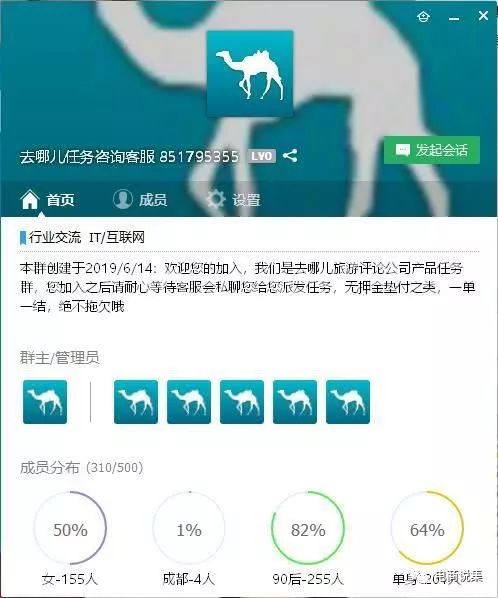Viewport: 498px width, 598px height.
Task: Click the 82% 90后 members ring
Action: click(308, 528)
